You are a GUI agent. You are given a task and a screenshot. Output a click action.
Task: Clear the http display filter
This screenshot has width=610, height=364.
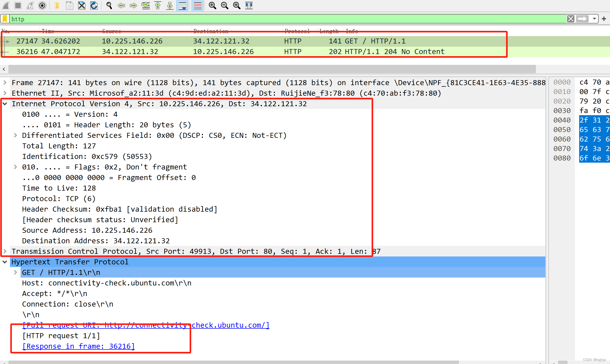coord(571,19)
